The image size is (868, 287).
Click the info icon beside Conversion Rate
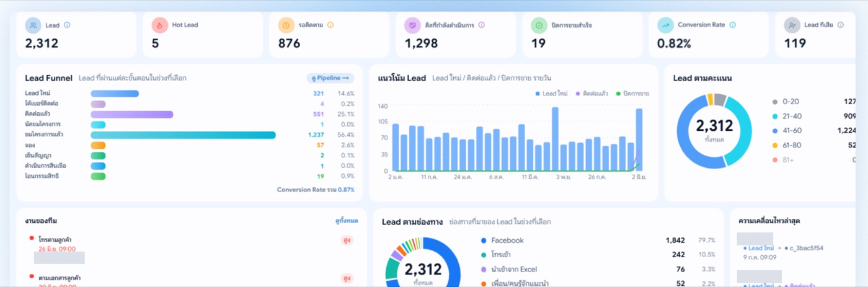coord(733,25)
